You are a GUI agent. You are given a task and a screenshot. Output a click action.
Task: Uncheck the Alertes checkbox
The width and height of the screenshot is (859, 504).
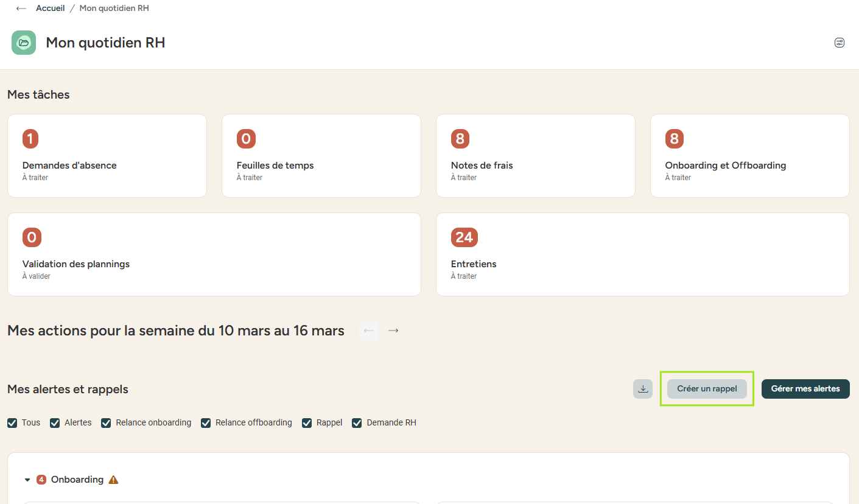click(55, 422)
